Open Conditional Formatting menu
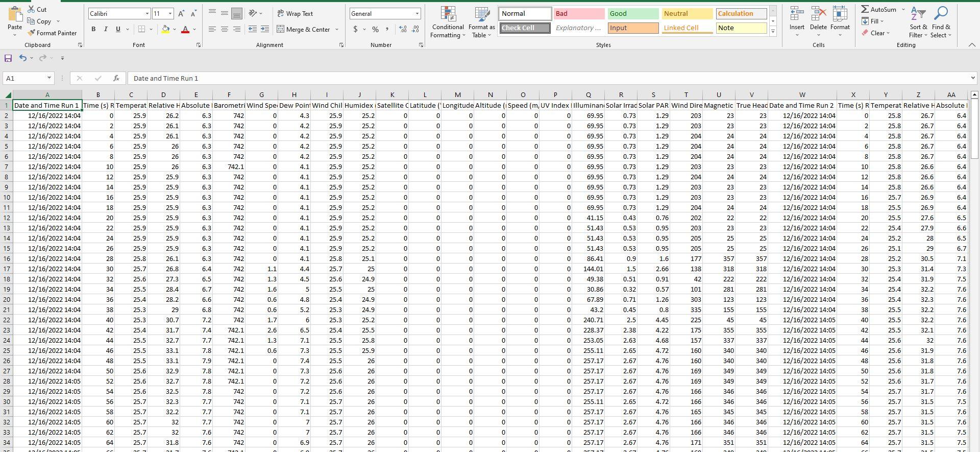This screenshot has width=980, height=452. click(x=448, y=22)
